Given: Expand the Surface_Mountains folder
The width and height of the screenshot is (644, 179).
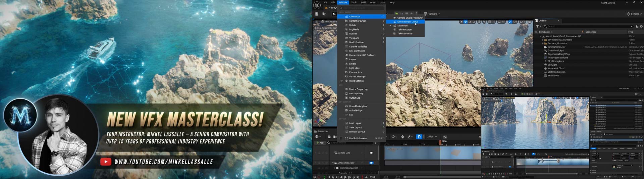Looking at the screenshot, I should [543, 43].
